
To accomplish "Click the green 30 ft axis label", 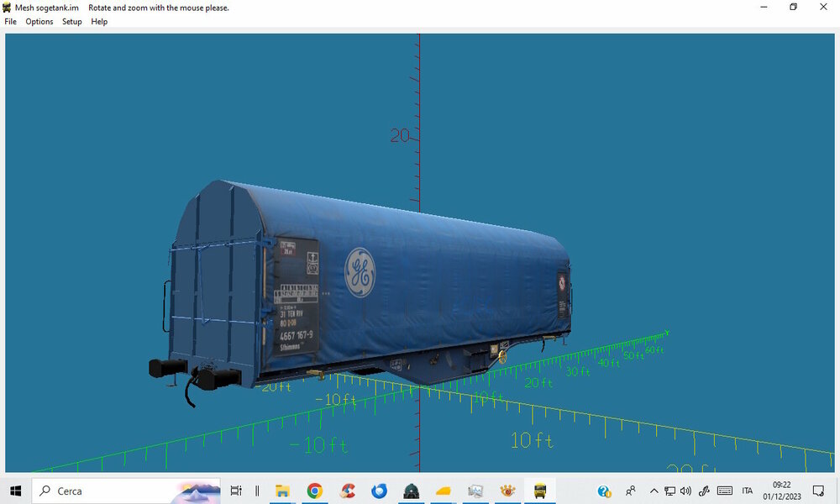I will pyautogui.click(x=578, y=371).
